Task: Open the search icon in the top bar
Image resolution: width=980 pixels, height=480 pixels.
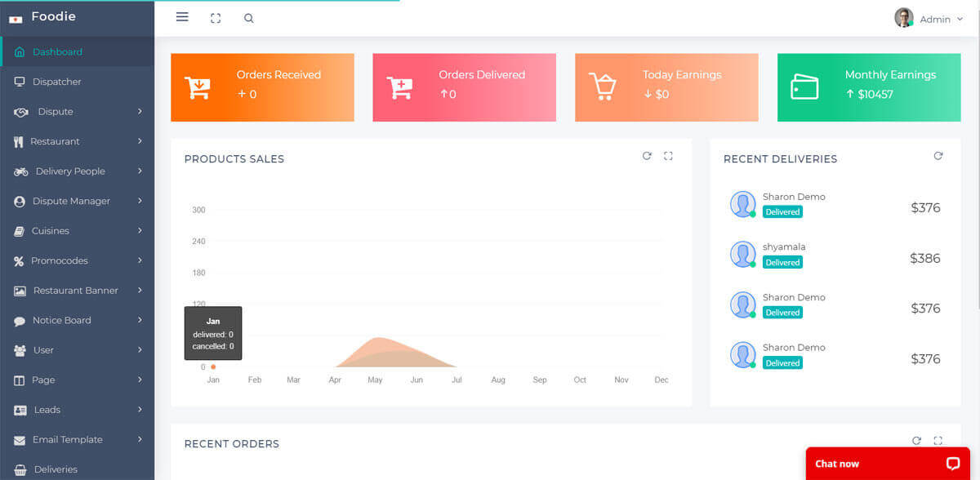Action: 248,17
